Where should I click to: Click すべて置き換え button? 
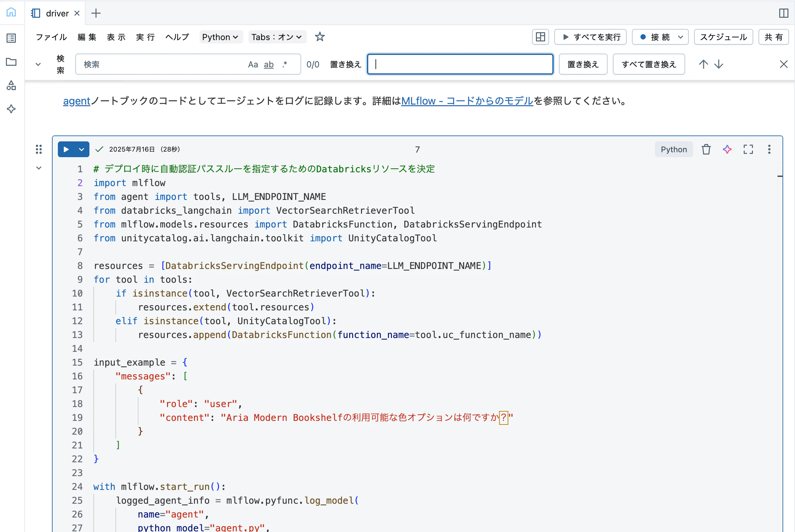648,64
